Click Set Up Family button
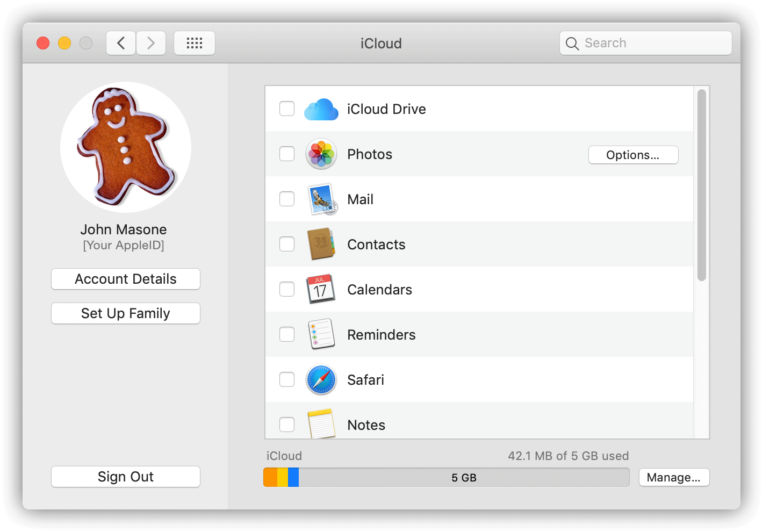This screenshot has height=532, width=763. 126,313
